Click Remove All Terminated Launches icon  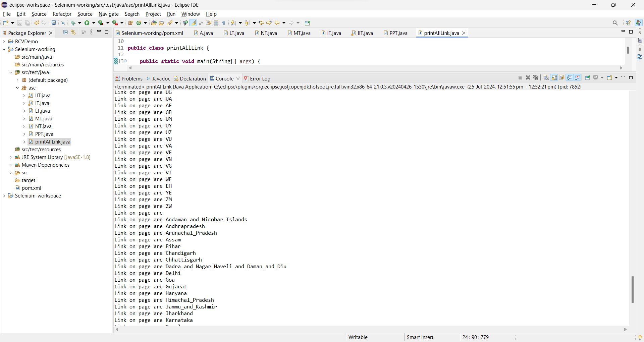click(x=536, y=78)
